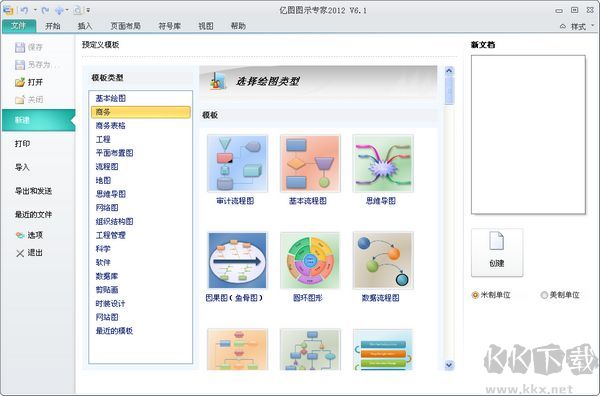Click the 创建 create document button
Viewport: 600px width, 396px height.
[x=497, y=253]
